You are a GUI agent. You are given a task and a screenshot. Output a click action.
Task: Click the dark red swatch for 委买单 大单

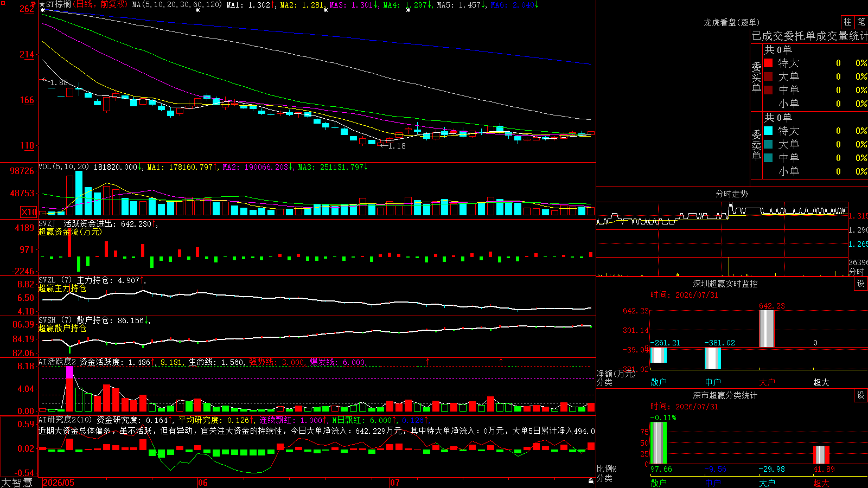768,76
